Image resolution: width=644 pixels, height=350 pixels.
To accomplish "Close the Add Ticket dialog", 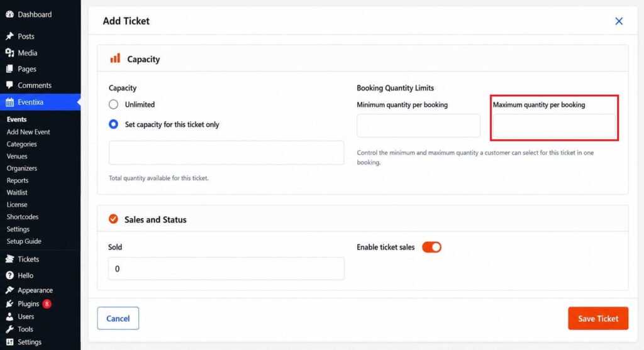I will (619, 21).
